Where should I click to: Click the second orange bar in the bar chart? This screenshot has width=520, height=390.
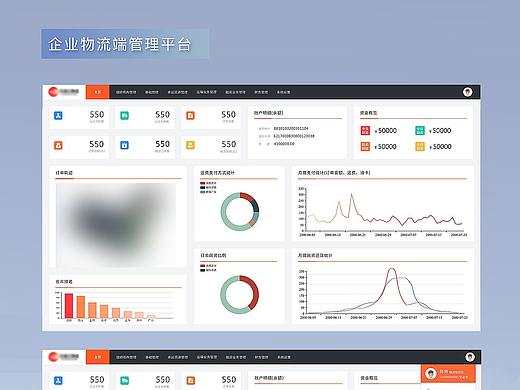[x=81, y=307]
